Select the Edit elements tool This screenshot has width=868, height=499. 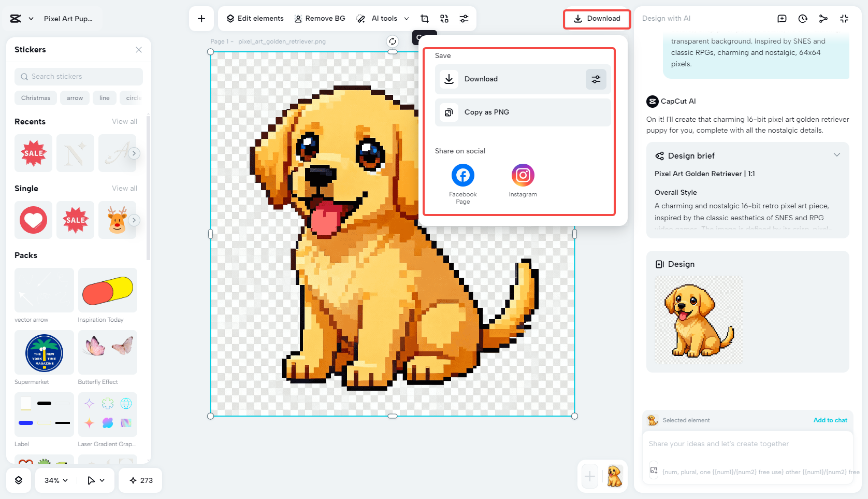tap(254, 18)
